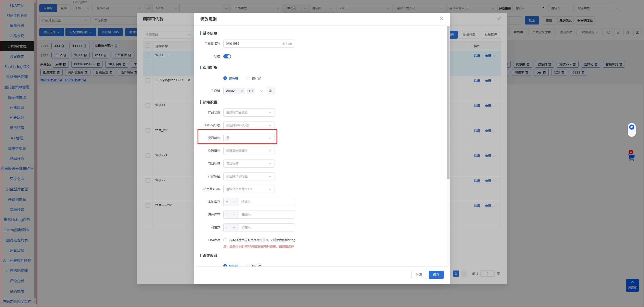Image resolution: width=644 pixels, height=307 pixels.
Task: Check the select-all checkbox in 规则名称 header
Action: [148, 46]
